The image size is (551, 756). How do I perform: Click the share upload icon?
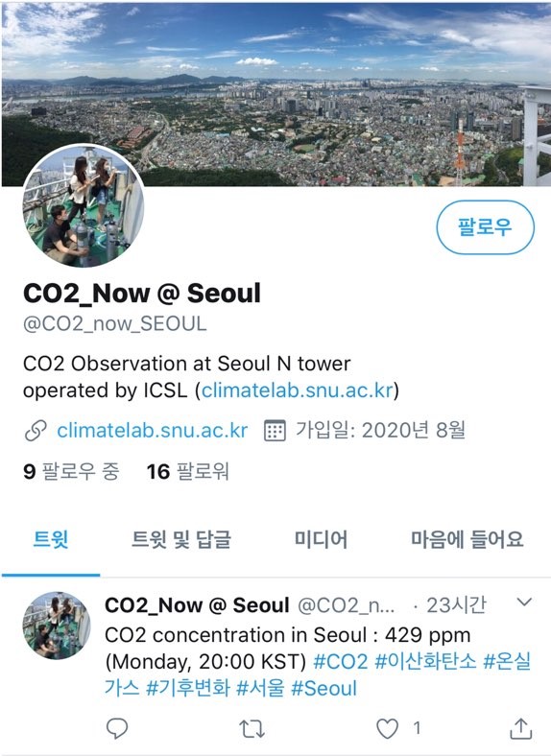tap(521, 728)
